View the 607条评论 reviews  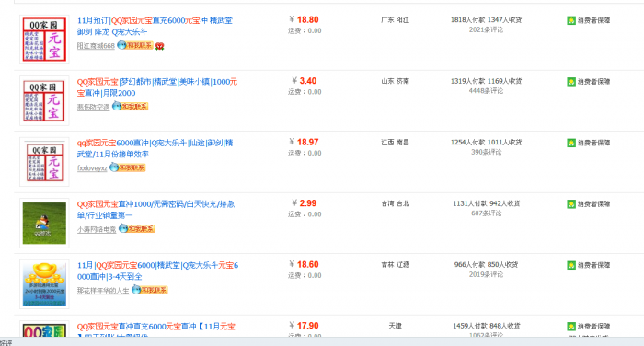coord(487,213)
